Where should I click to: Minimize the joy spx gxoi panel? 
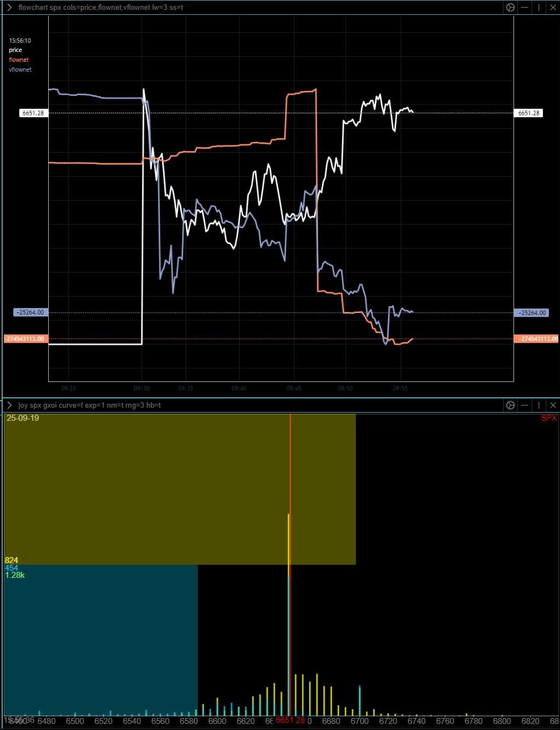click(x=524, y=405)
